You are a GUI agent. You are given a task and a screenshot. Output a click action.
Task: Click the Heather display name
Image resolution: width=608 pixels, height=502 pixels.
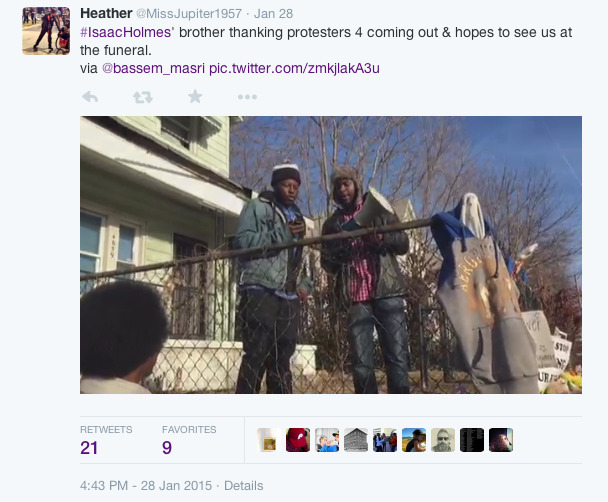(x=106, y=14)
